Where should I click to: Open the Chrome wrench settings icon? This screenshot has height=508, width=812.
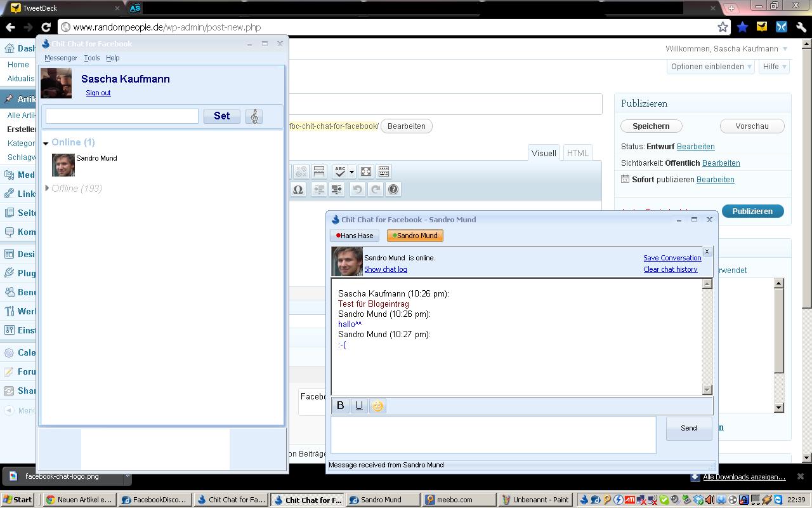pos(801,27)
